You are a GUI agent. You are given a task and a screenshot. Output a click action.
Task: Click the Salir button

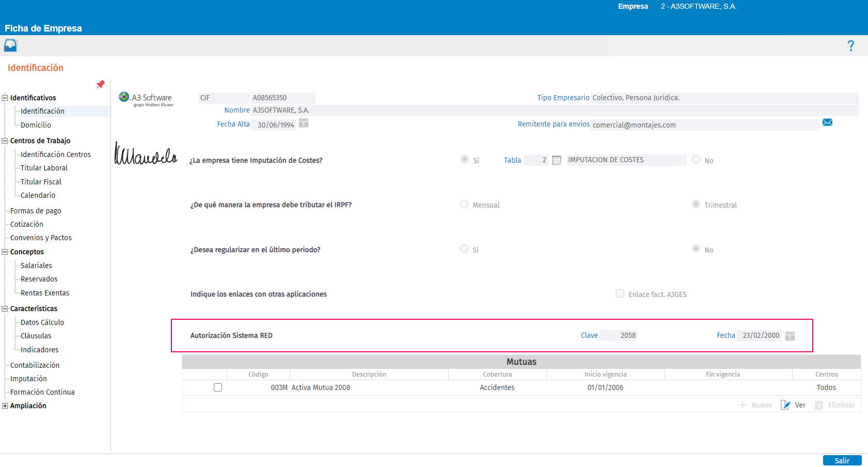pos(842,461)
